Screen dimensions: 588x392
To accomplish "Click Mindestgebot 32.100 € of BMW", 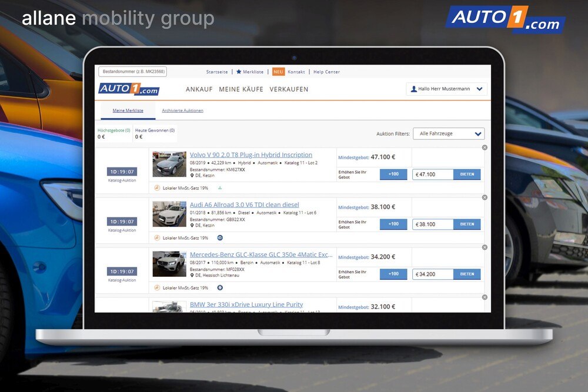I will coord(367,307).
